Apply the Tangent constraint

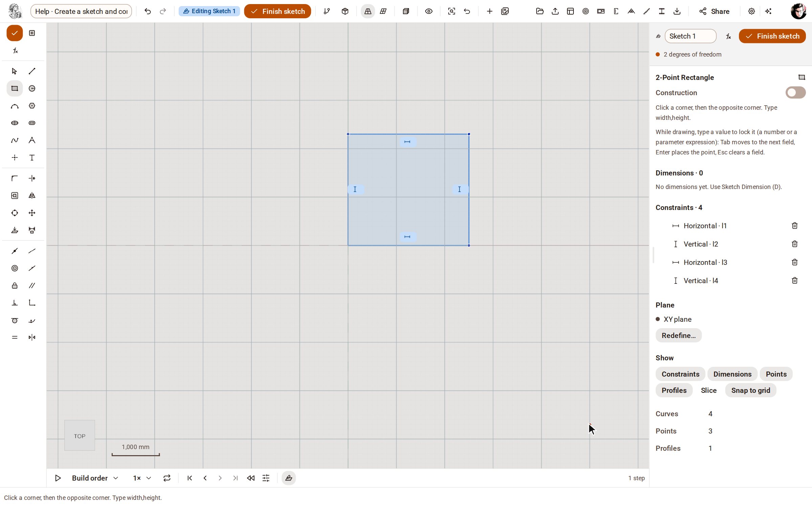pyautogui.click(x=15, y=320)
